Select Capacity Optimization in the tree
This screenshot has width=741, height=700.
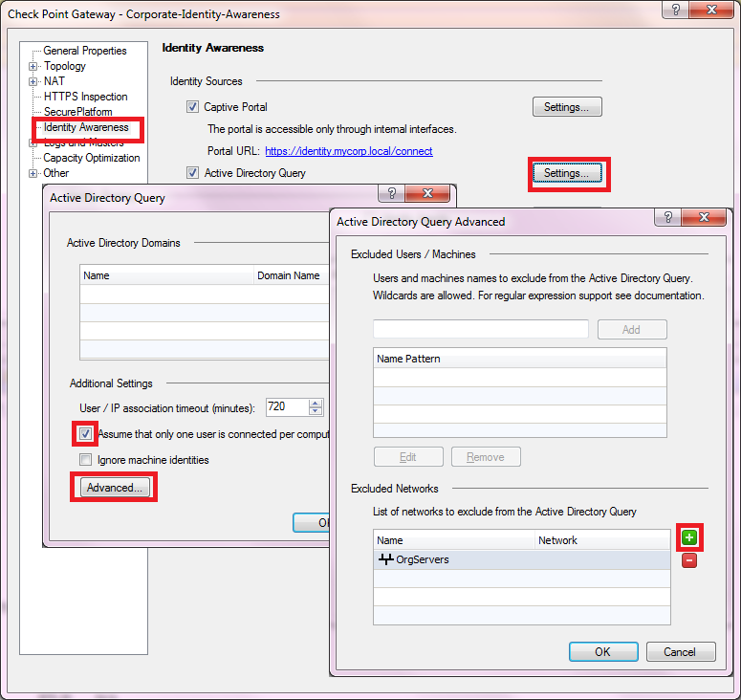92,158
